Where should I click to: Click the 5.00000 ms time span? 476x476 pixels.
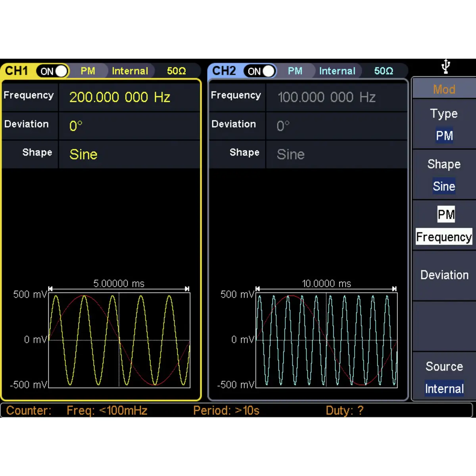[119, 284]
